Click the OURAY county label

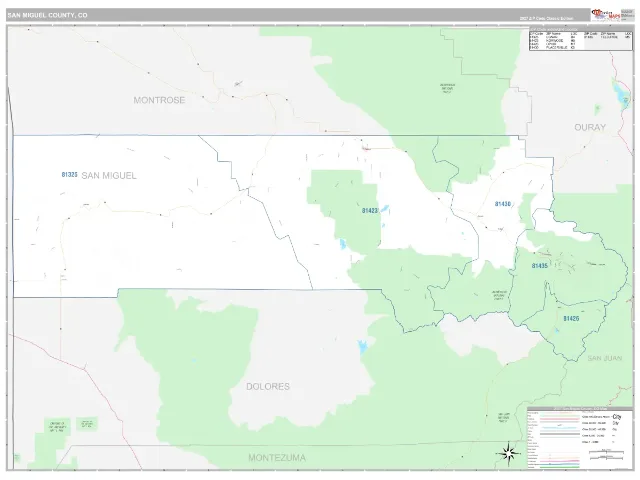590,127
